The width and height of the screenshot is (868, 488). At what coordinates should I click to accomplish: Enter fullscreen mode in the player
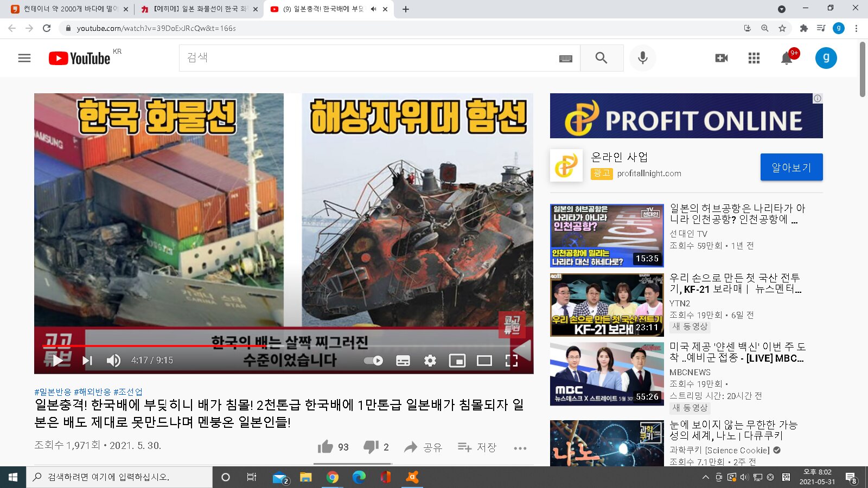click(511, 361)
